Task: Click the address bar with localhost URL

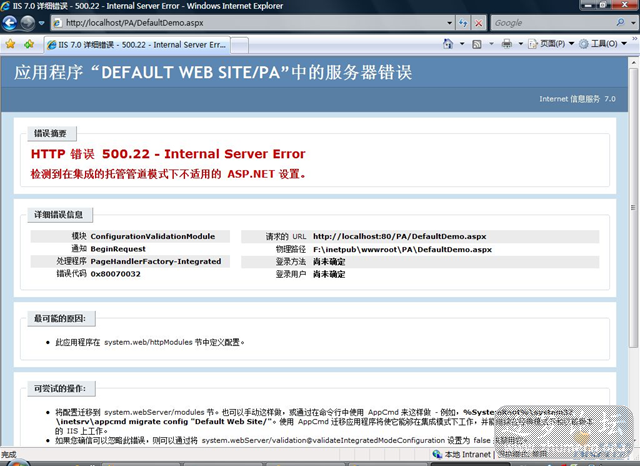Action: click(247, 23)
